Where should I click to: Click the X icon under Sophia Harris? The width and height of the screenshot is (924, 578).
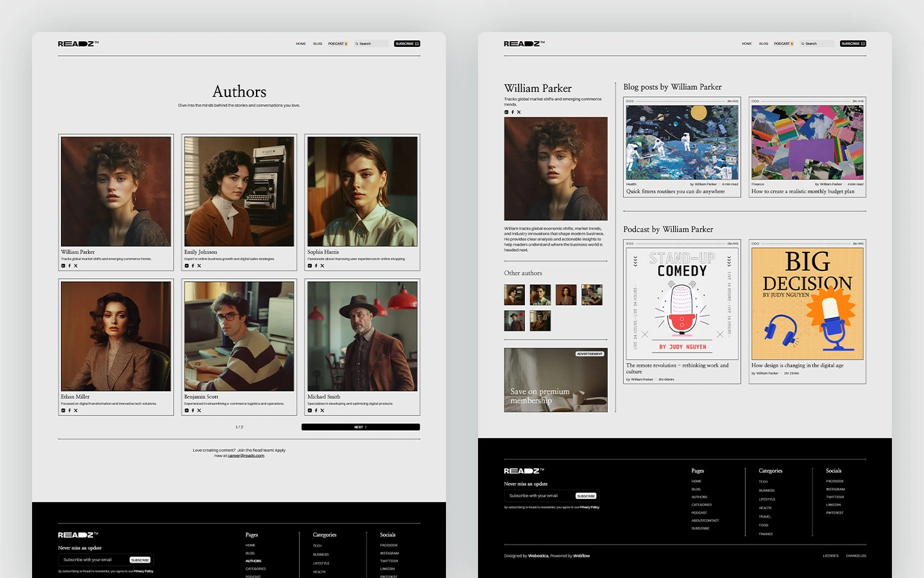(x=322, y=265)
